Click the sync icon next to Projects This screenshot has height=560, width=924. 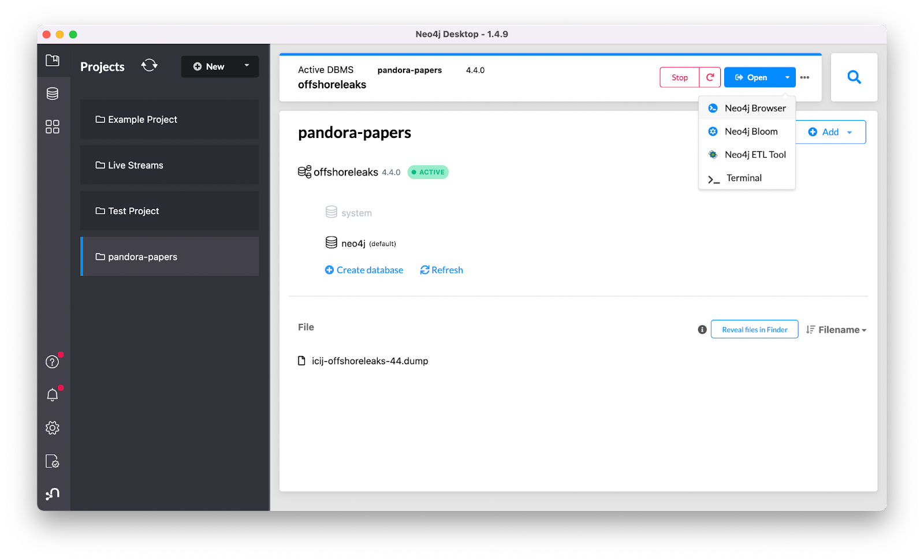(x=149, y=65)
